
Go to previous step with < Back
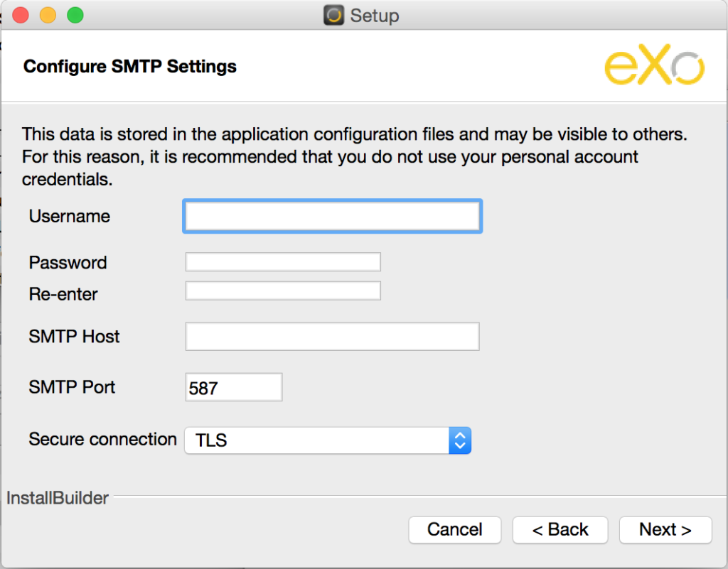[x=560, y=530]
